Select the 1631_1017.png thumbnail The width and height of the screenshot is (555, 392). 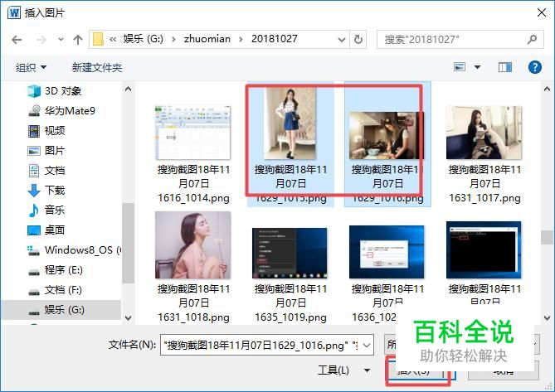click(484, 133)
